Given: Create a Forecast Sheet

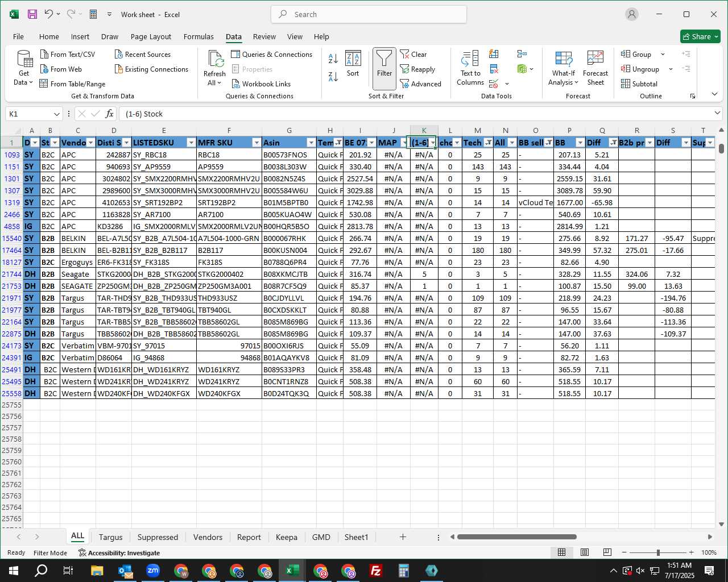Looking at the screenshot, I should 595,68.
